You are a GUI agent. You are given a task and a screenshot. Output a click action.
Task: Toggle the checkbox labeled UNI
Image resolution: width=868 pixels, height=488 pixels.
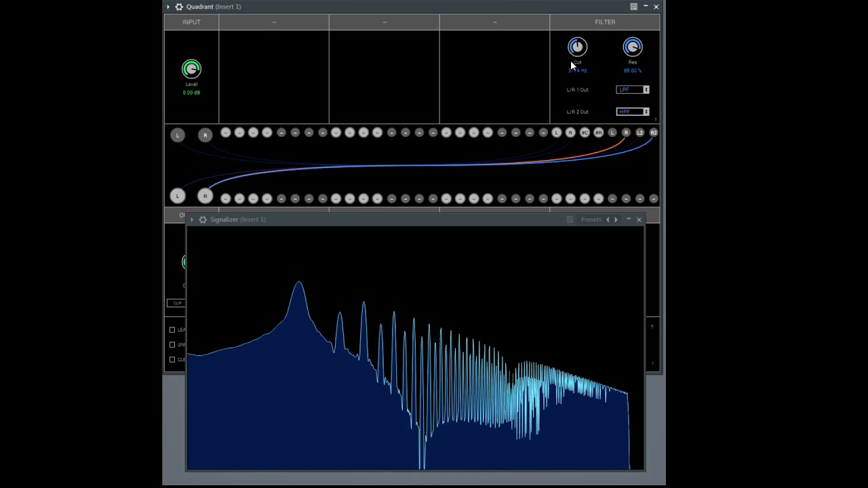pyautogui.click(x=172, y=345)
